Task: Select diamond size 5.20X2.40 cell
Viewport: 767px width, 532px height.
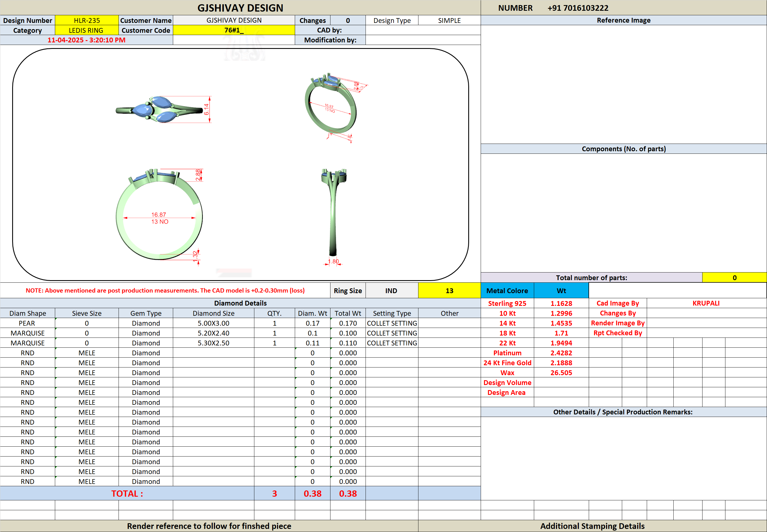Action: pos(214,333)
